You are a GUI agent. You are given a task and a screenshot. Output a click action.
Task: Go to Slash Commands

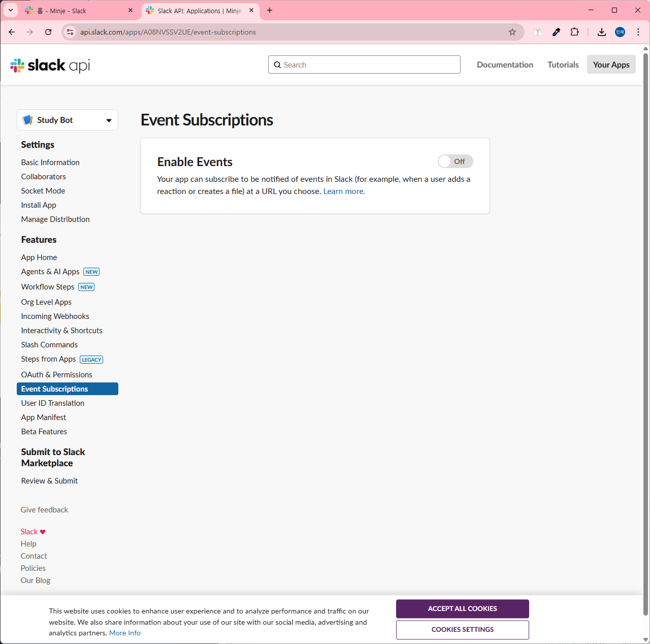point(49,345)
